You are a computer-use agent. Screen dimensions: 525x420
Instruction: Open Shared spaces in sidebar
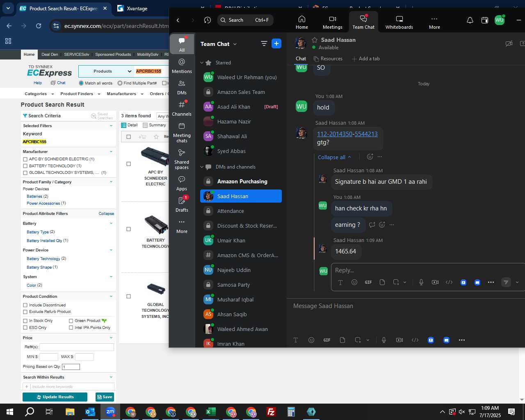(182, 159)
